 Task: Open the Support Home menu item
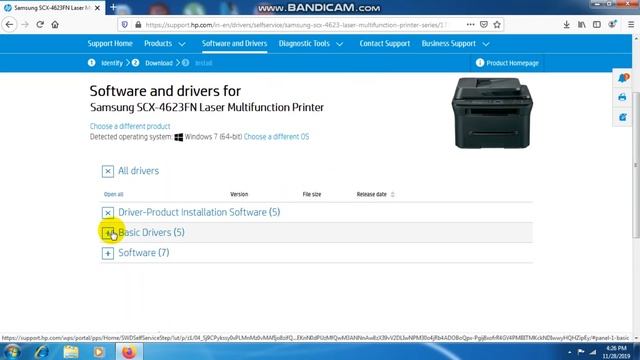tap(110, 44)
